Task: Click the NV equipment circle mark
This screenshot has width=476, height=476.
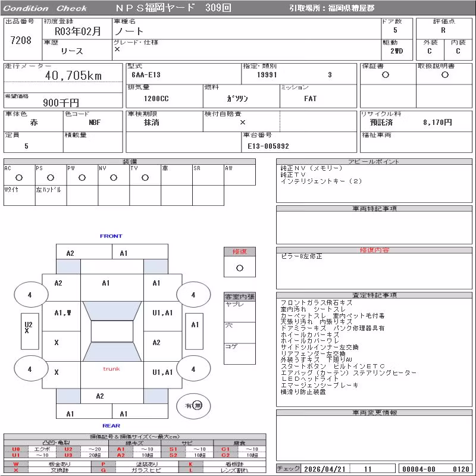Action: 114,178
